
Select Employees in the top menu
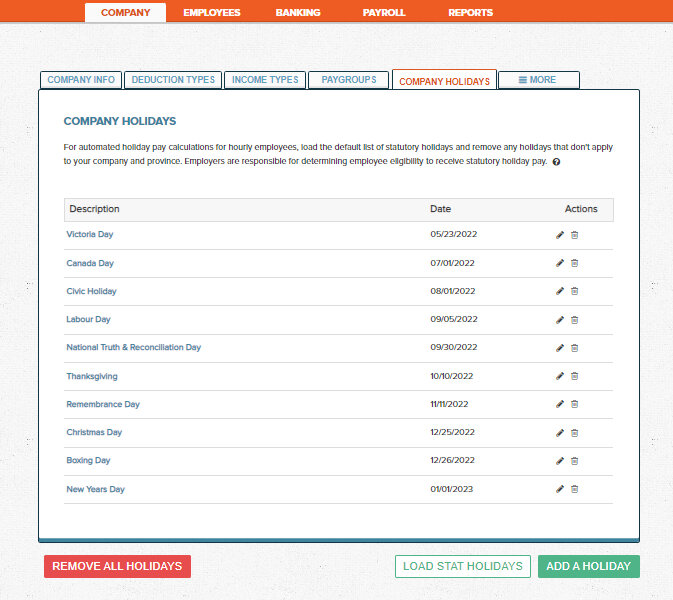212,13
